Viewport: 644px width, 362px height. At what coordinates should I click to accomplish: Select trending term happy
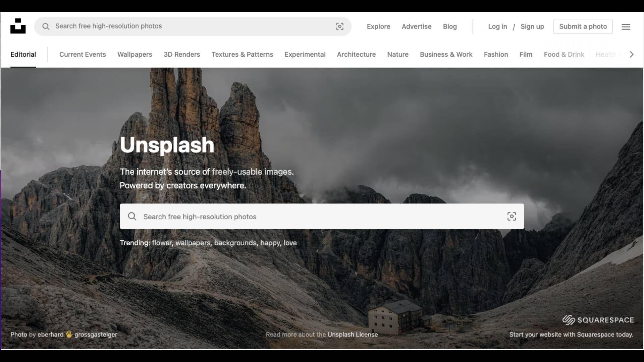[x=270, y=243]
